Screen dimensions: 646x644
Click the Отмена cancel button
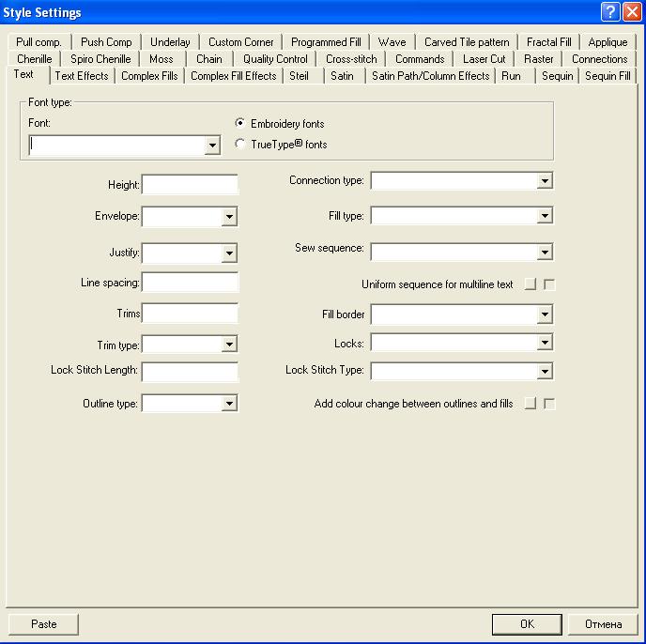603,624
